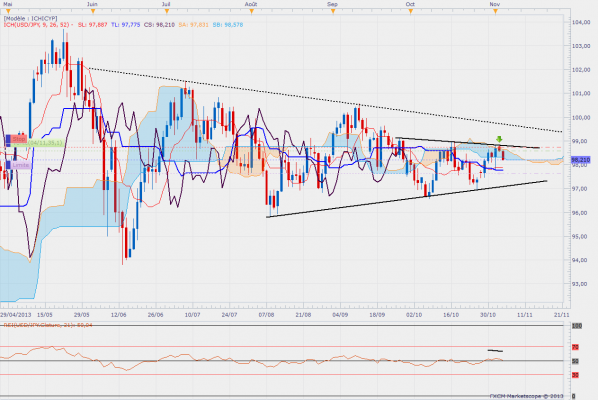598x400 pixels.
Task: Select the purple Limite order label
Action: (x=18, y=165)
